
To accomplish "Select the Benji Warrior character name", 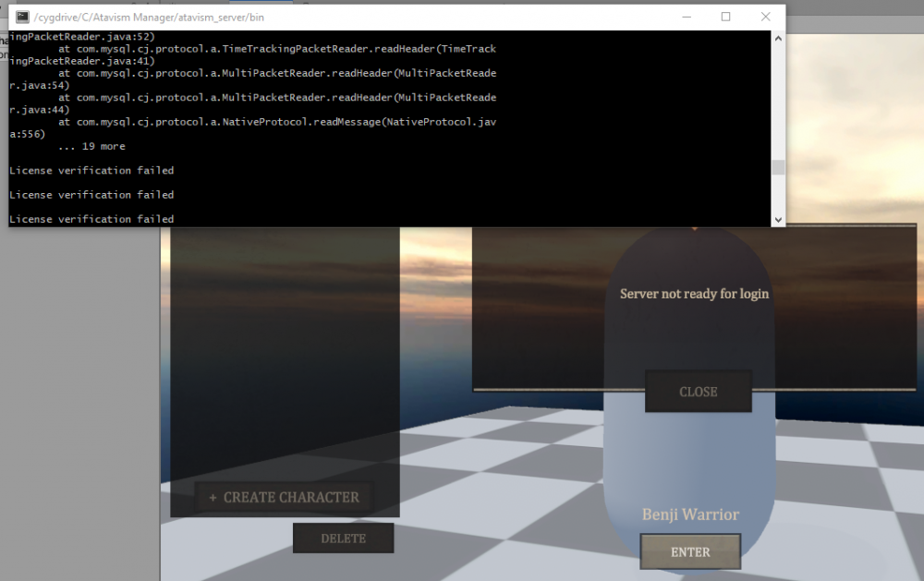I will pos(690,514).
